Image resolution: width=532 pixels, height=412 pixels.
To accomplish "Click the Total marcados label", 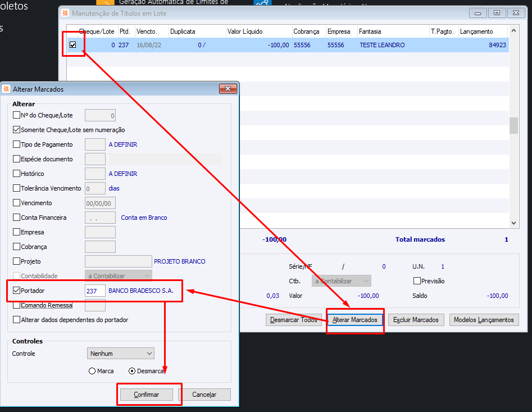I will 420,239.
